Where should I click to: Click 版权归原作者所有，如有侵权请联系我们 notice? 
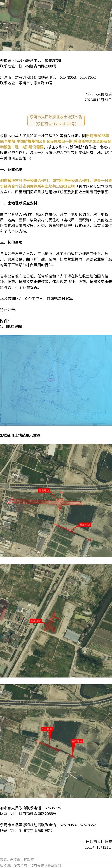click(x=31, y=865)
